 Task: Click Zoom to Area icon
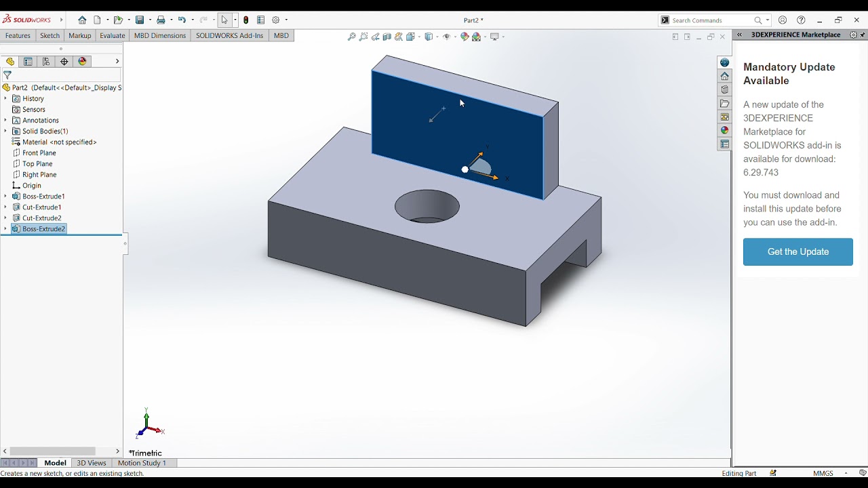coord(363,37)
